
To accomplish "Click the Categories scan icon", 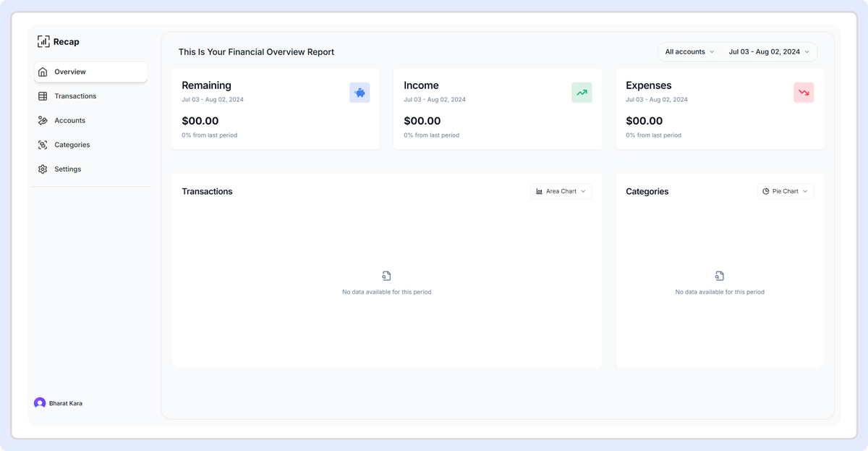I will tap(43, 145).
